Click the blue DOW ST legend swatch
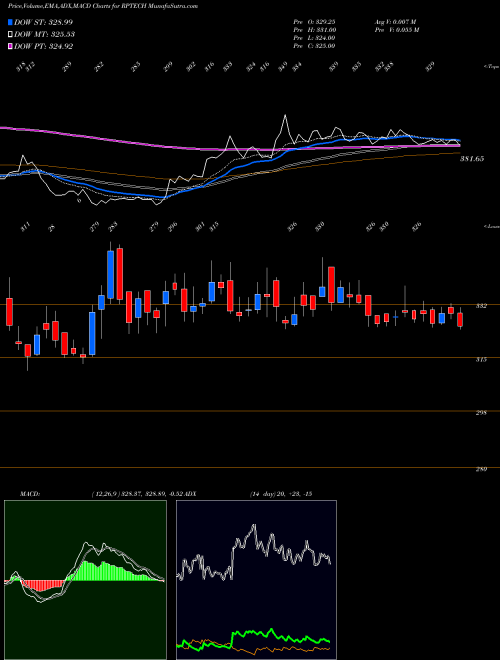 coord(10,22)
